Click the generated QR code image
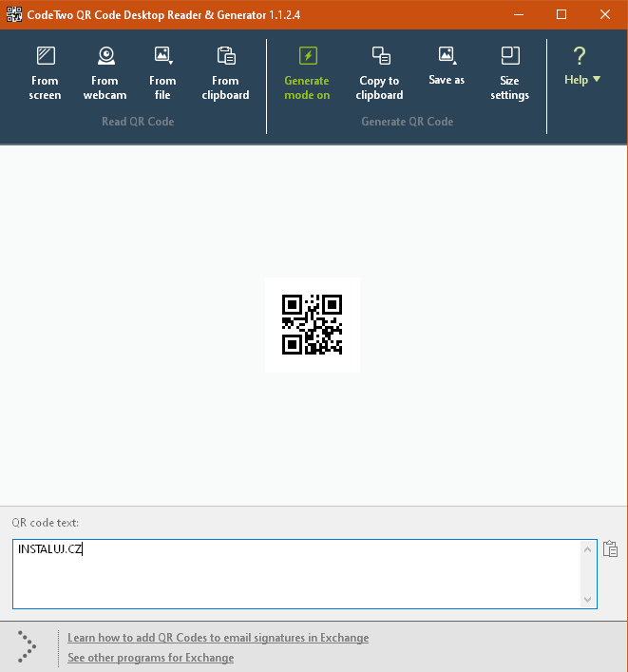Viewport: 628px width, 672px height. (312, 324)
